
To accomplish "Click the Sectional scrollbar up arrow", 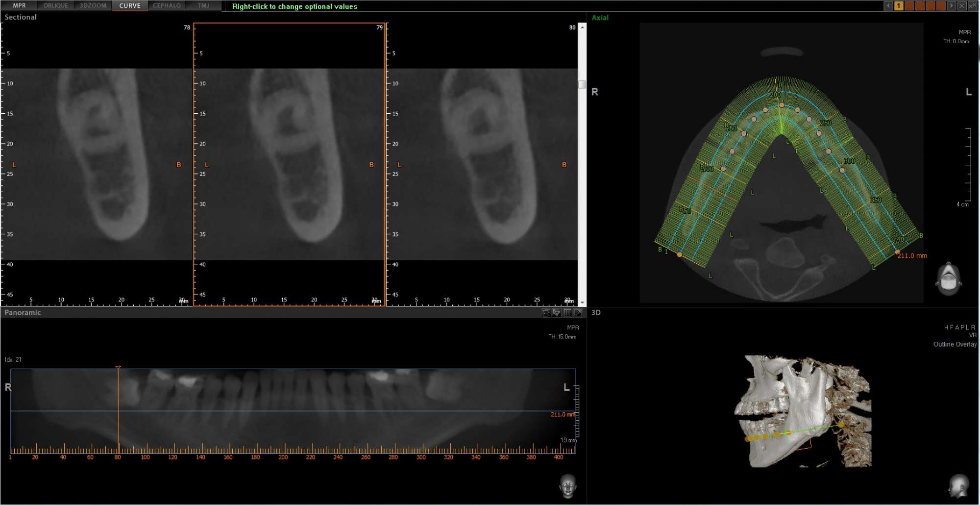I will pyautogui.click(x=582, y=27).
